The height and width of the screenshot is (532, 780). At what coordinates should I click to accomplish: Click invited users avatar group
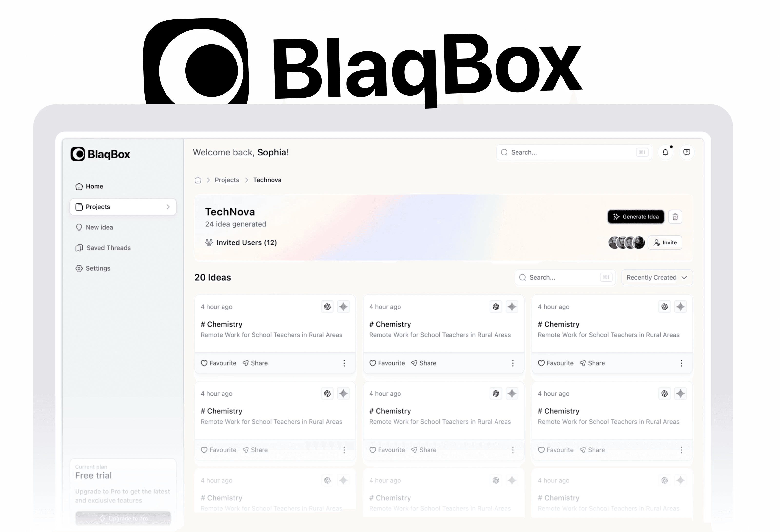click(626, 243)
